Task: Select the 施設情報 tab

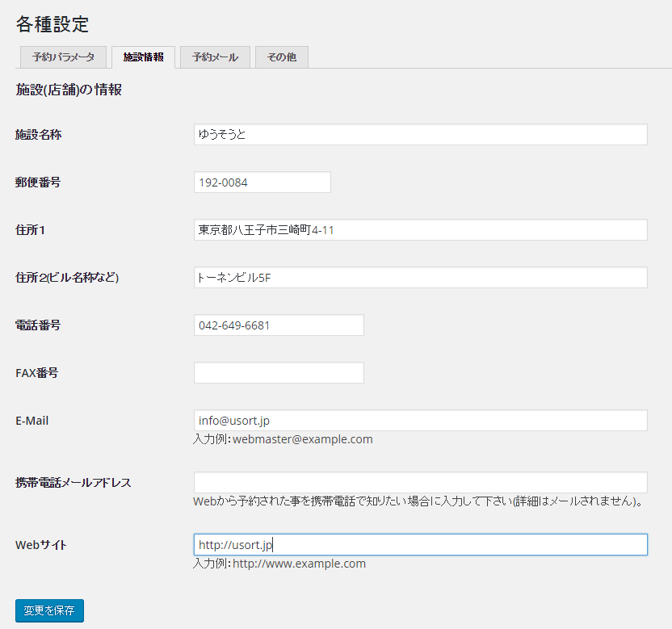Action: (143, 57)
